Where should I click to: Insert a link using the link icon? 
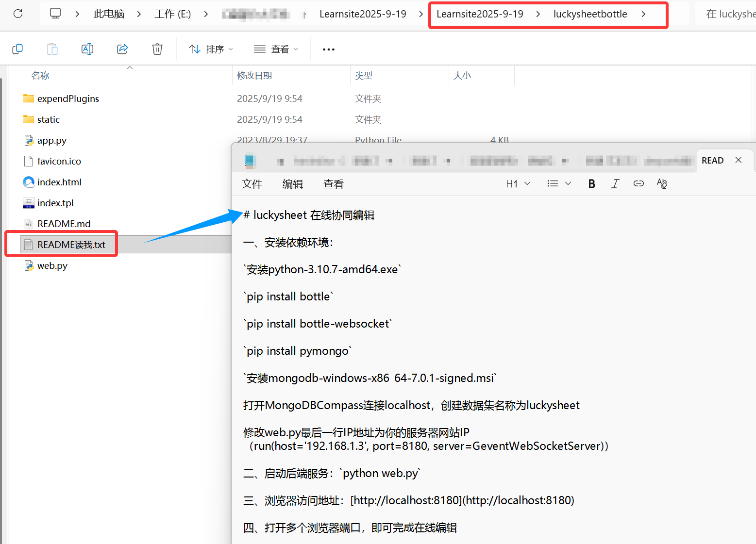point(638,183)
